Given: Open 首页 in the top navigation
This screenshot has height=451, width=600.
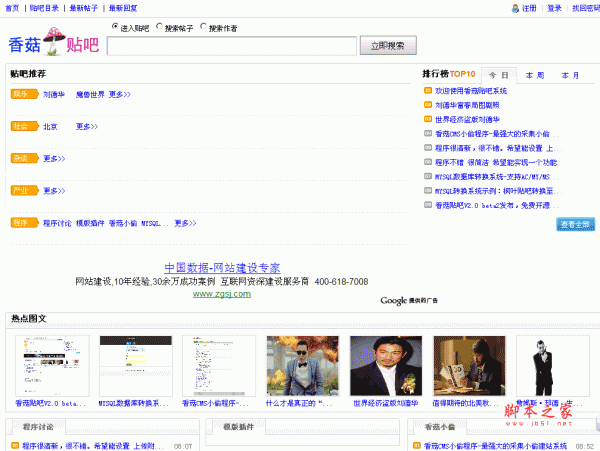Looking at the screenshot, I should (x=12, y=8).
